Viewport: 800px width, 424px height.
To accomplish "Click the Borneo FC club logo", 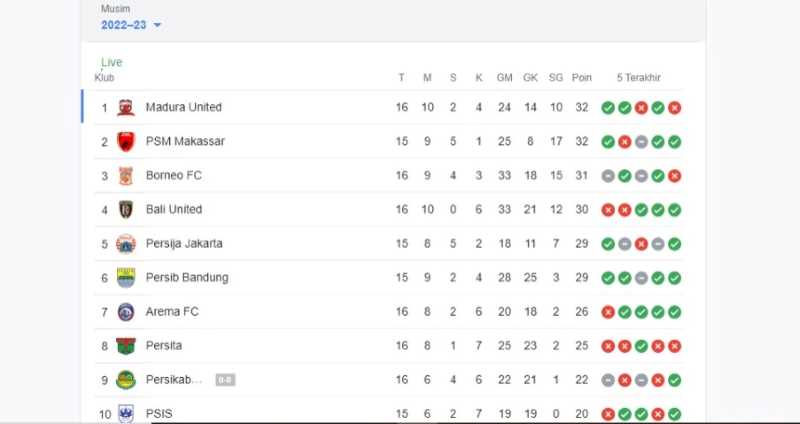I will 125,175.
